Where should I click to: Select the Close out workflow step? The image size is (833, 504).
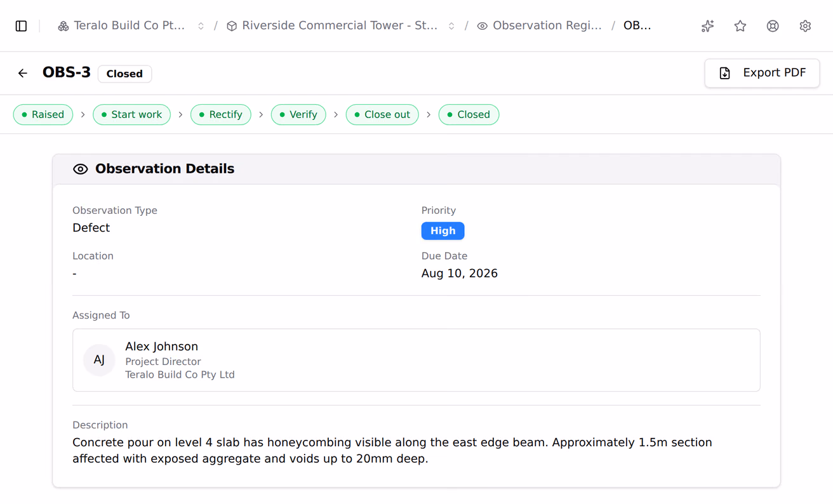click(x=382, y=115)
